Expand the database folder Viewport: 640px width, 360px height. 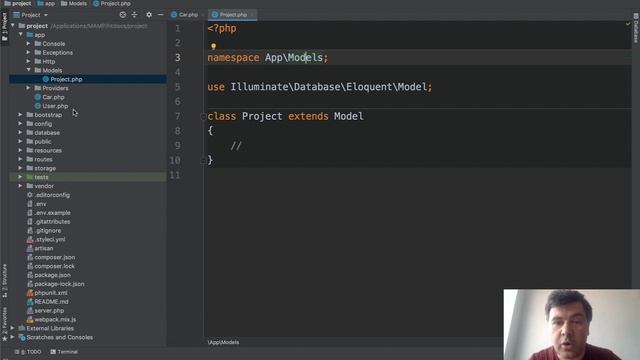point(20,133)
